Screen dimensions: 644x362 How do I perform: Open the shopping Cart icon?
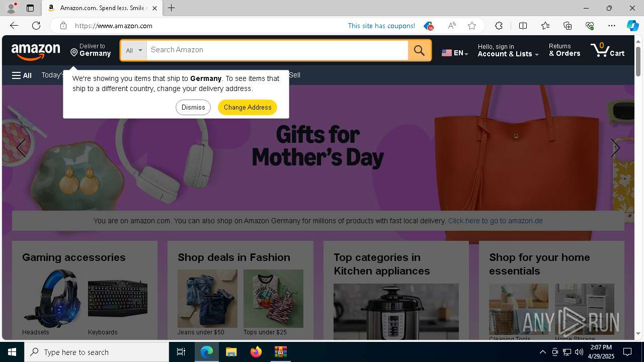coord(607,50)
